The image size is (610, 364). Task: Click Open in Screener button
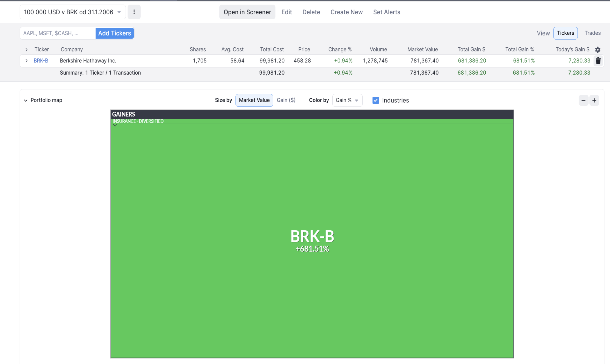tap(247, 12)
